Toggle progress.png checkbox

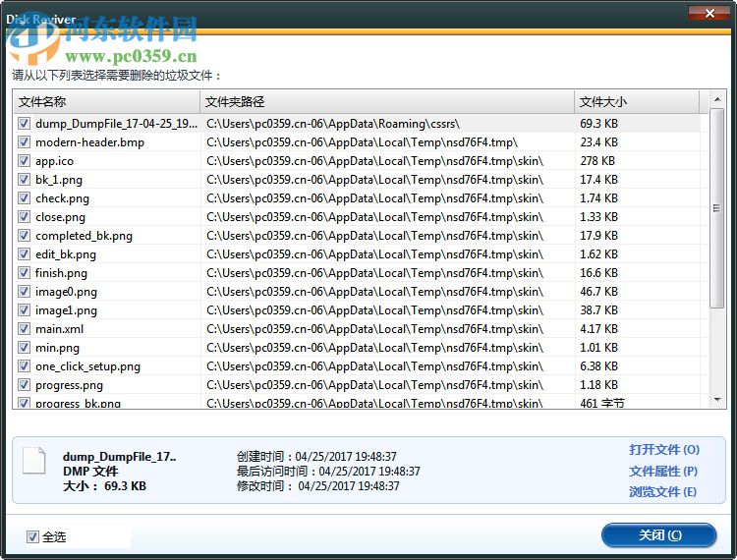tap(24, 385)
